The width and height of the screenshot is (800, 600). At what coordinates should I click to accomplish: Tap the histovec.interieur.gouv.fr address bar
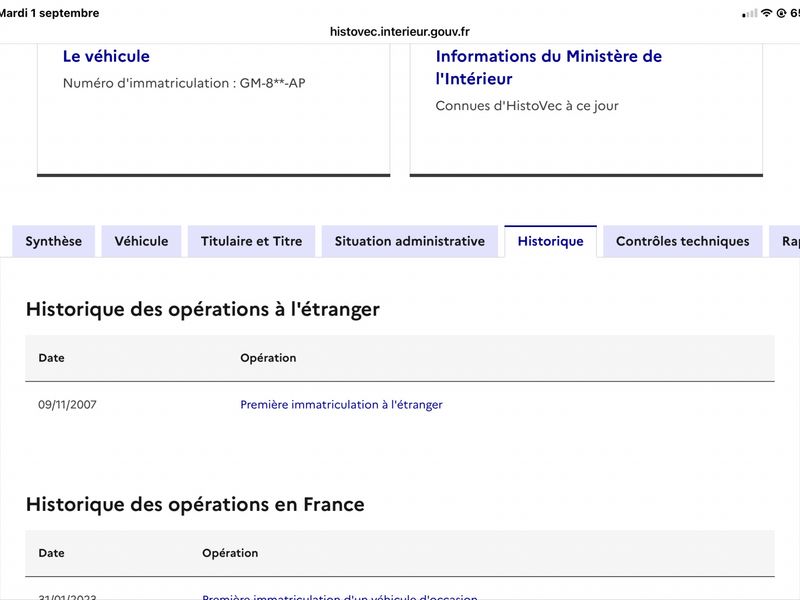399,32
